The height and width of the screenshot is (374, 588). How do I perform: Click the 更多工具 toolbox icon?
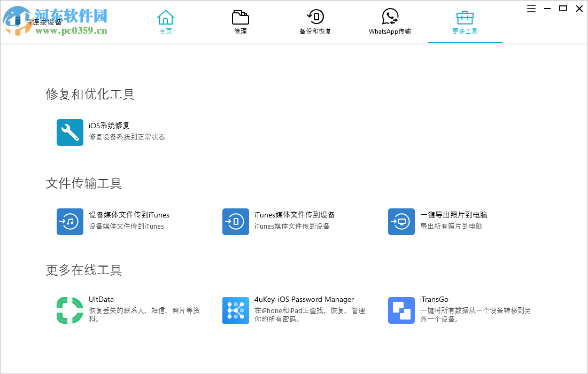click(465, 17)
